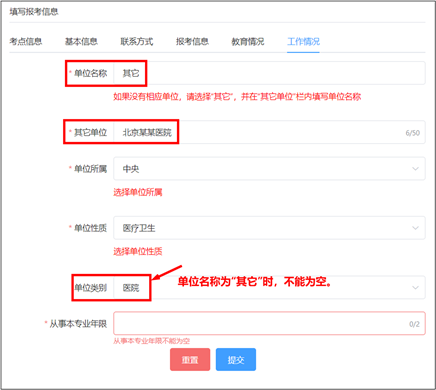This screenshot has width=436, height=390.
Task: Expand the 单位类别 dropdown chevron
Action: tap(415, 287)
